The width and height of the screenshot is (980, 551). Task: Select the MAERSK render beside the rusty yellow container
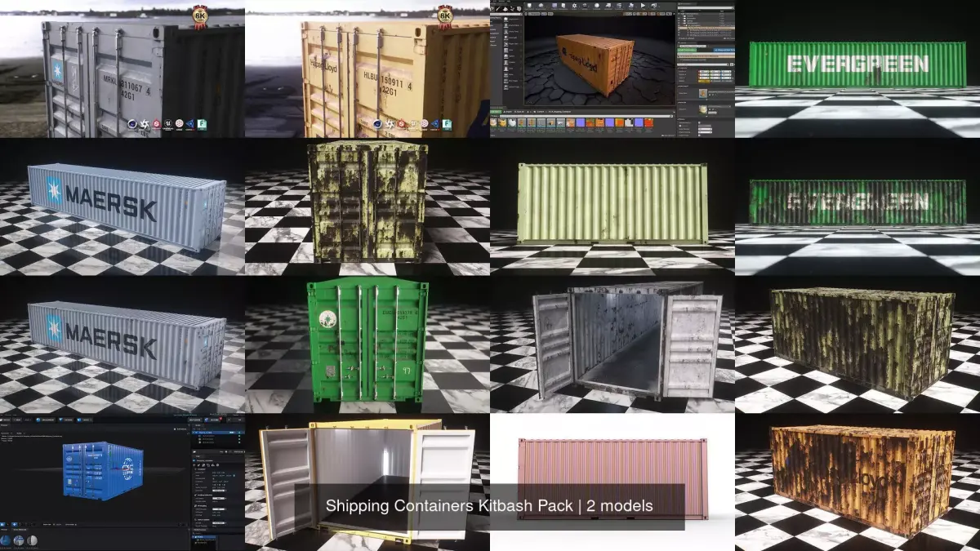pos(122,207)
